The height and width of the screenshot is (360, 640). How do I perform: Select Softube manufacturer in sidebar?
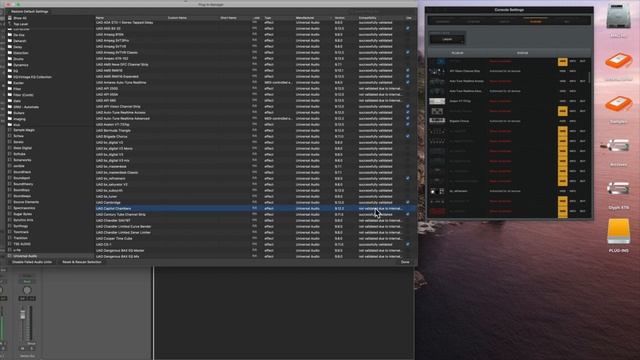tap(19, 154)
